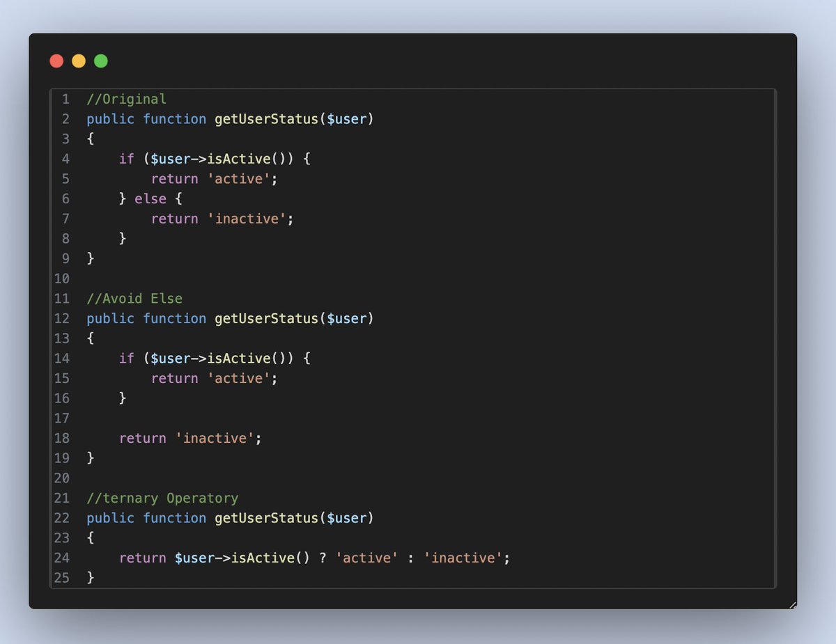Click line number 17 in the gutter
Viewport: 836px width, 644px height.
point(61,418)
